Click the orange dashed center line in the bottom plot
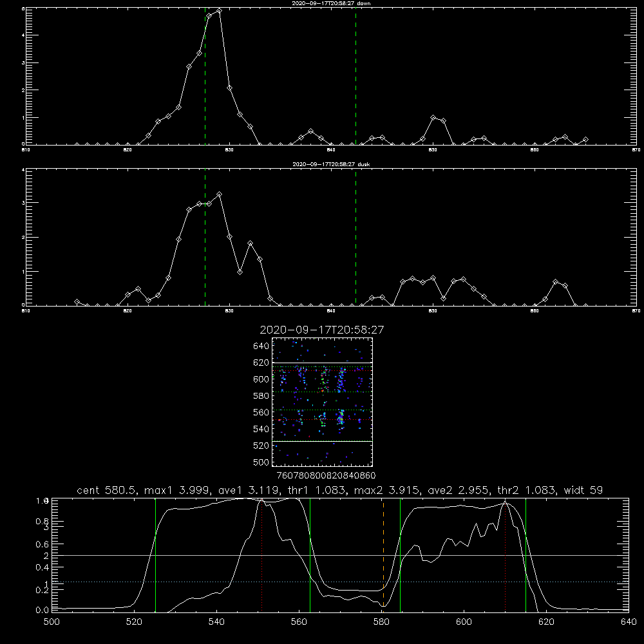The width and height of the screenshot is (644, 644). click(x=384, y=554)
